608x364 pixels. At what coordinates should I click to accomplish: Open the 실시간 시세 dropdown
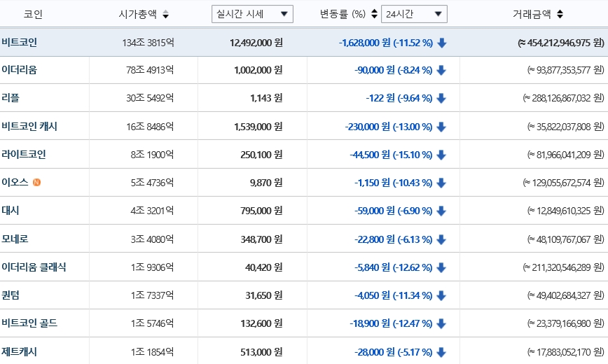[x=252, y=14]
